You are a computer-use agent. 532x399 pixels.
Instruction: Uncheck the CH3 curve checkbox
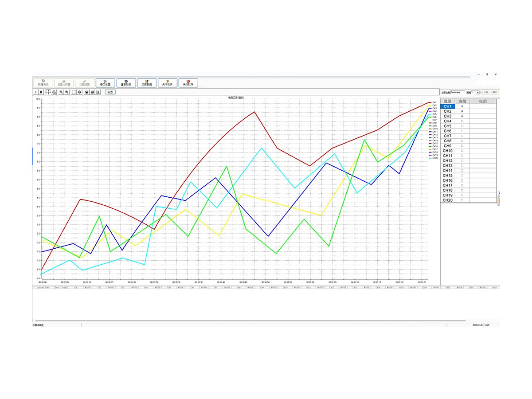click(463, 116)
